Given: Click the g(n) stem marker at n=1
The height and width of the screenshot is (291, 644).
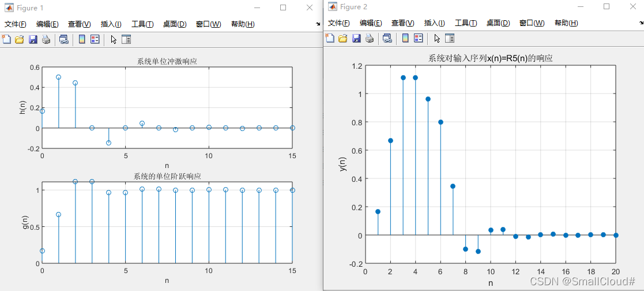Looking at the screenshot, I should 58,214.
